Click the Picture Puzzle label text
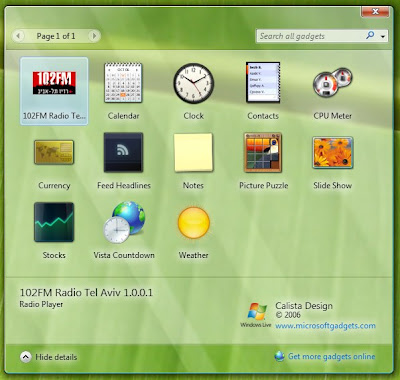The width and height of the screenshot is (400, 380). 264,185
